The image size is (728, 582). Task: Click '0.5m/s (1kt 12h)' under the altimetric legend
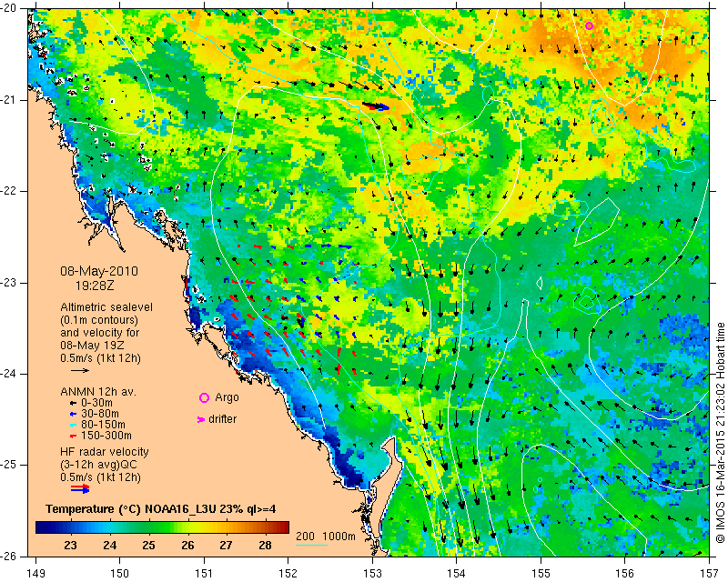[x=100, y=358]
